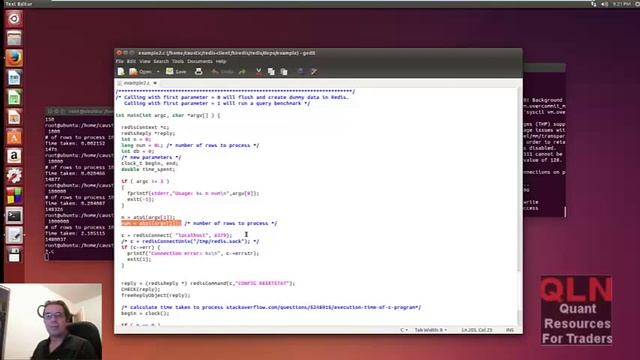Click the 'begin = clock();' line
This screenshot has height=360, width=640.
click(x=145, y=313)
